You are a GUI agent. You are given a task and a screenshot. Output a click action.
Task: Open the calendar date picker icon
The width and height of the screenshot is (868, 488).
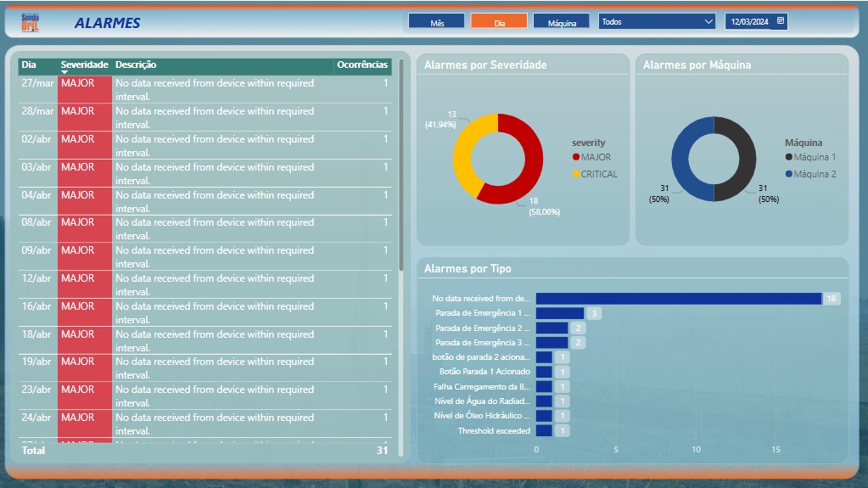[x=781, y=21]
